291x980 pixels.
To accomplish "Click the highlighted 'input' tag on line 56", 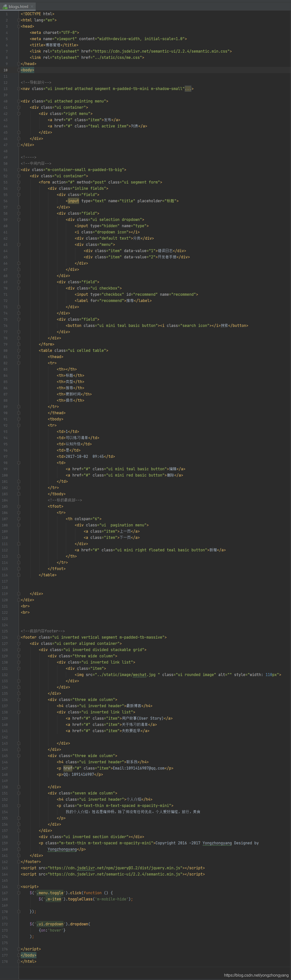I will 73,201.
